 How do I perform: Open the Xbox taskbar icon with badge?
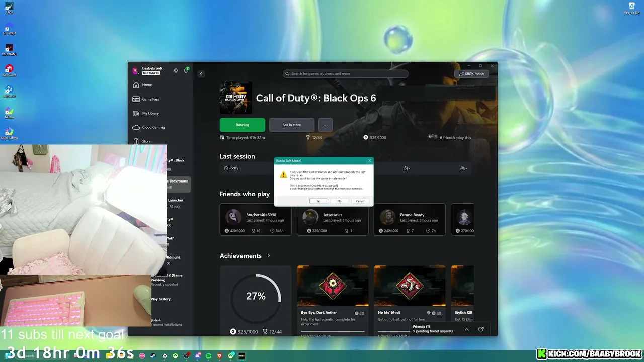click(x=231, y=356)
